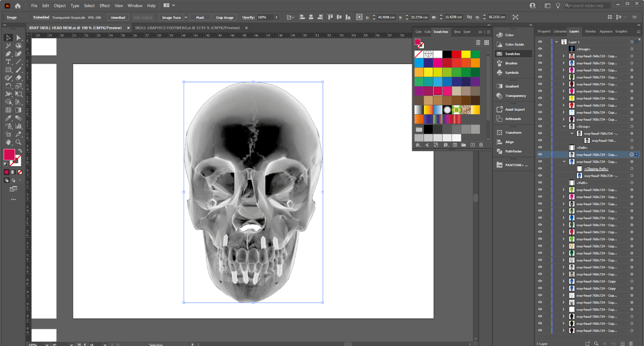Click the Unembed button
The height and width of the screenshot is (346, 644).
coord(118,17)
